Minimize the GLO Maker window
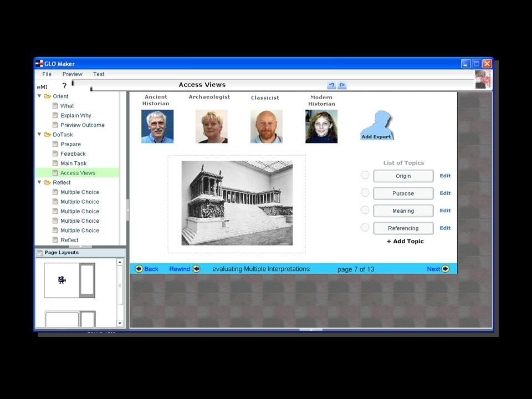The width and height of the screenshot is (532, 399). tap(466, 63)
